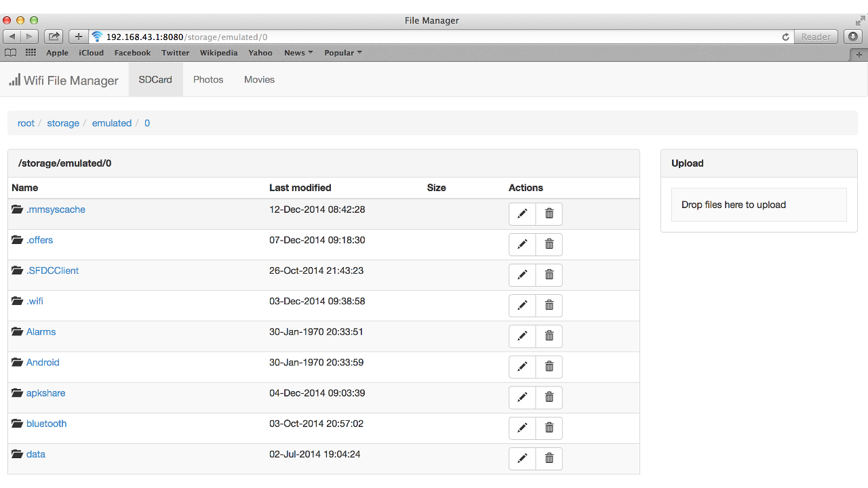Open the .mmsyscache folder link
The height and width of the screenshot is (488, 868).
[x=56, y=209]
